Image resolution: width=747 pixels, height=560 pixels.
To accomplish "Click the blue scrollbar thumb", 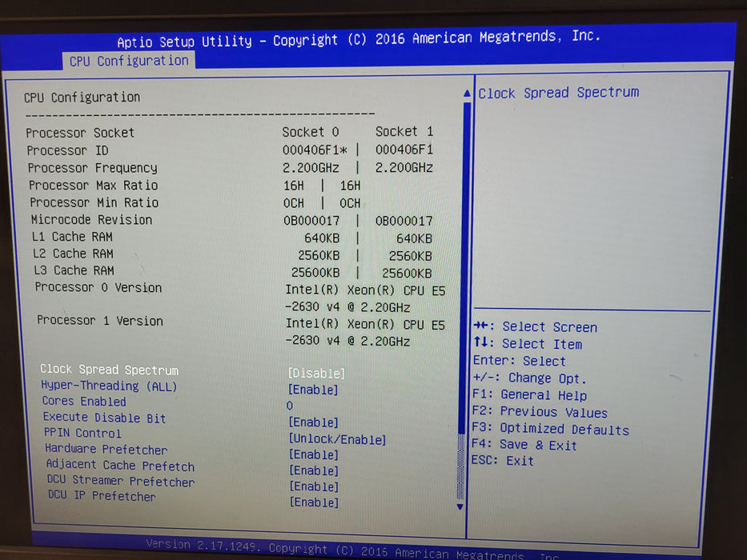I will coord(464,266).
